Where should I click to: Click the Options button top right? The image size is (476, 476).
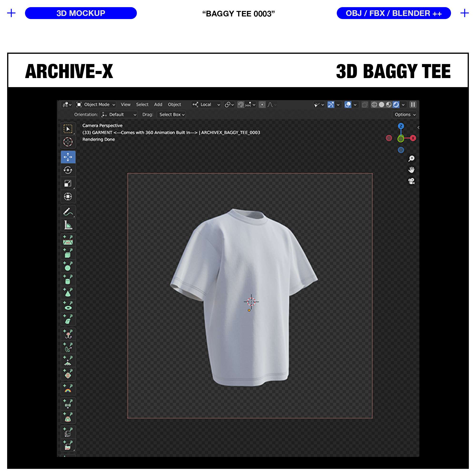(405, 114)
